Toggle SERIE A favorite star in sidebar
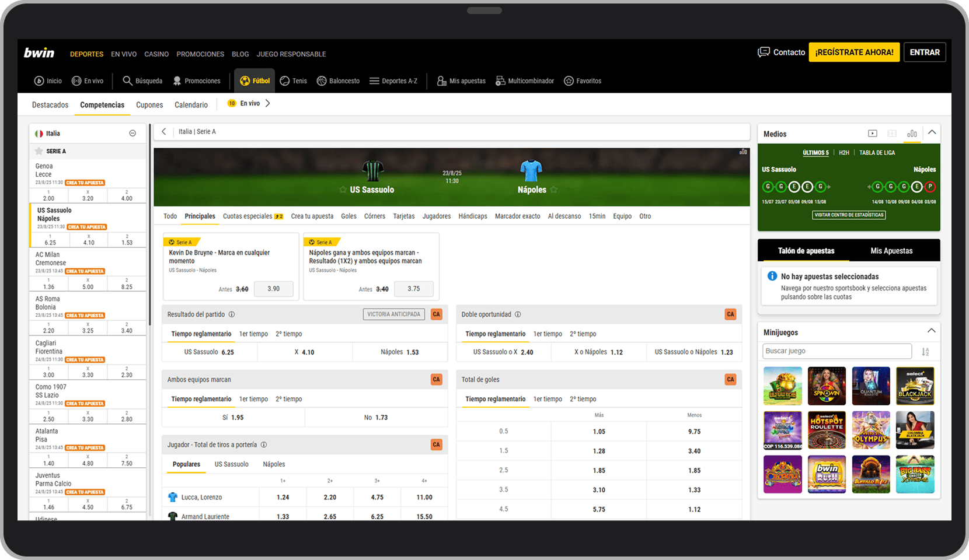The width and height of the screenshot is (969, 560). coord(39,151)
